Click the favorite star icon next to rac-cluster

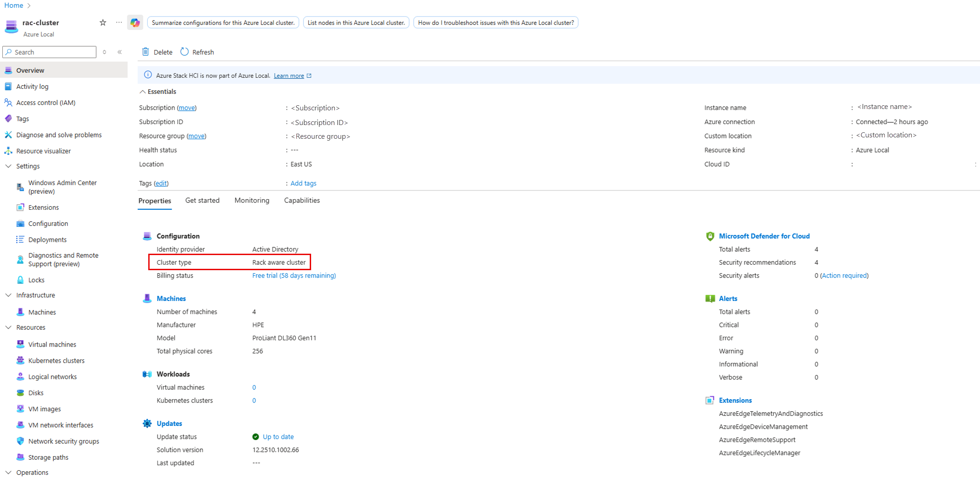click(103, 22)
